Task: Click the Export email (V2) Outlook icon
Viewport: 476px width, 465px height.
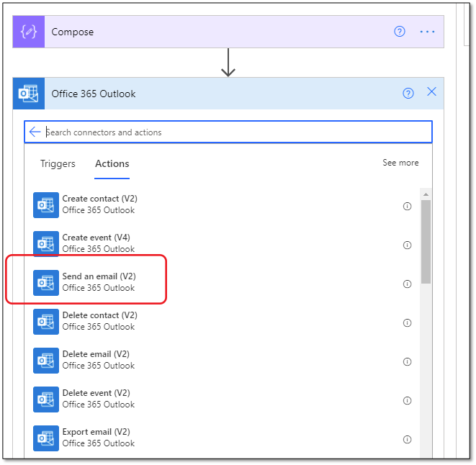Action: tap(46, 438)
